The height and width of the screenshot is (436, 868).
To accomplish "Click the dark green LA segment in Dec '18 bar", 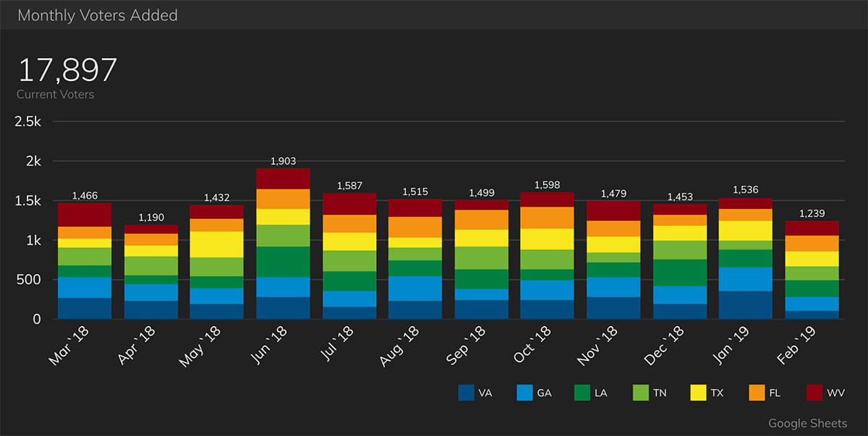I will tap(679, 273).
